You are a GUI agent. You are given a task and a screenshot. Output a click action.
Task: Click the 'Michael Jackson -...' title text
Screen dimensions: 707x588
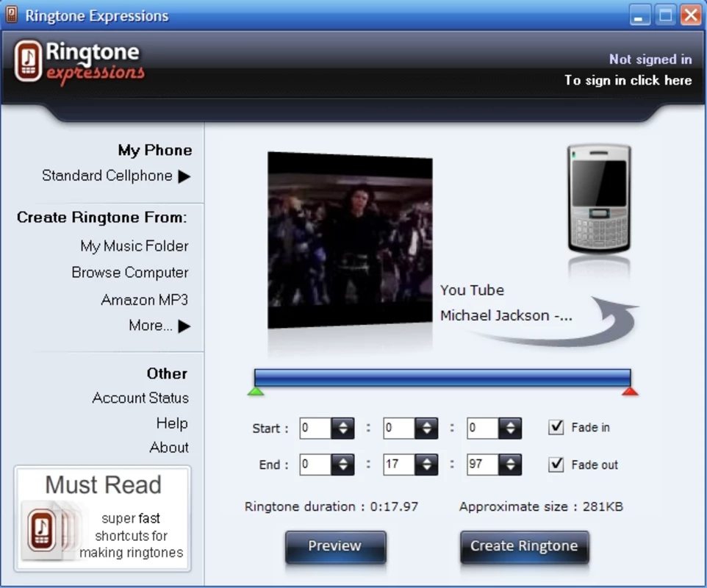(506, 315)
